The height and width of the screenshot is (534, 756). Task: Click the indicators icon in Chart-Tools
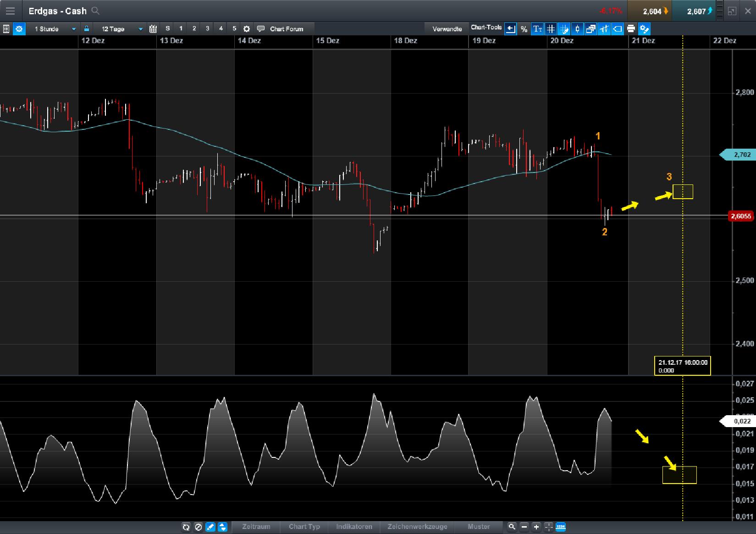click(604, 29)
